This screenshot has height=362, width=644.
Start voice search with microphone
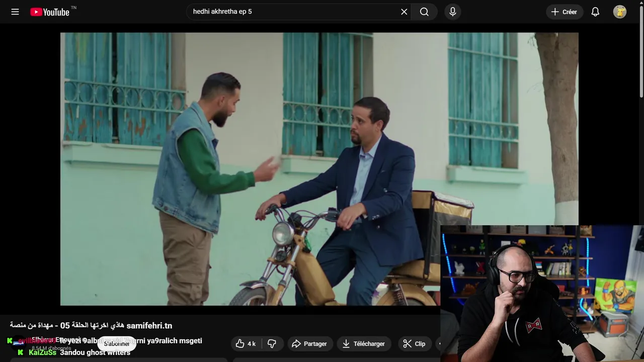452,12
